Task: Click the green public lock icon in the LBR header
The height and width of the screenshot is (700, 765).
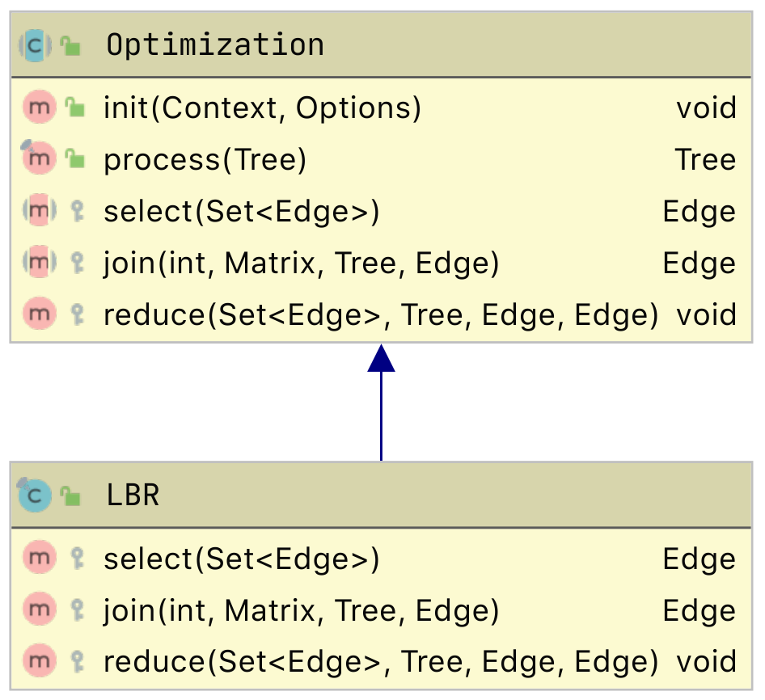Action: coord(70,495)
